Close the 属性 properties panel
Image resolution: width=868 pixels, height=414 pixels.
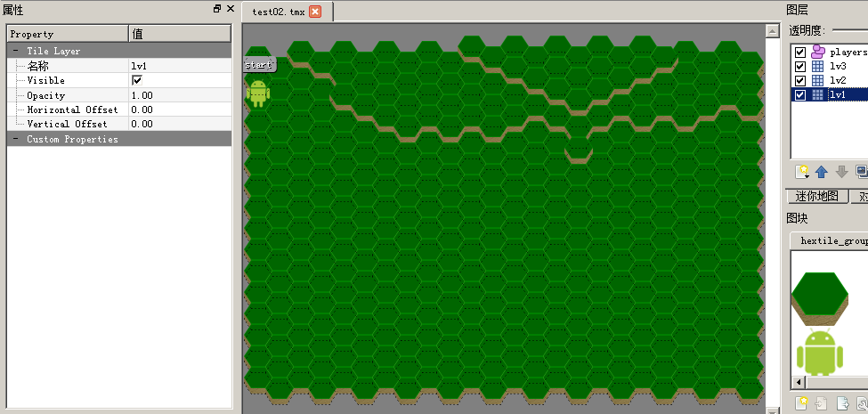click(231, 9)
